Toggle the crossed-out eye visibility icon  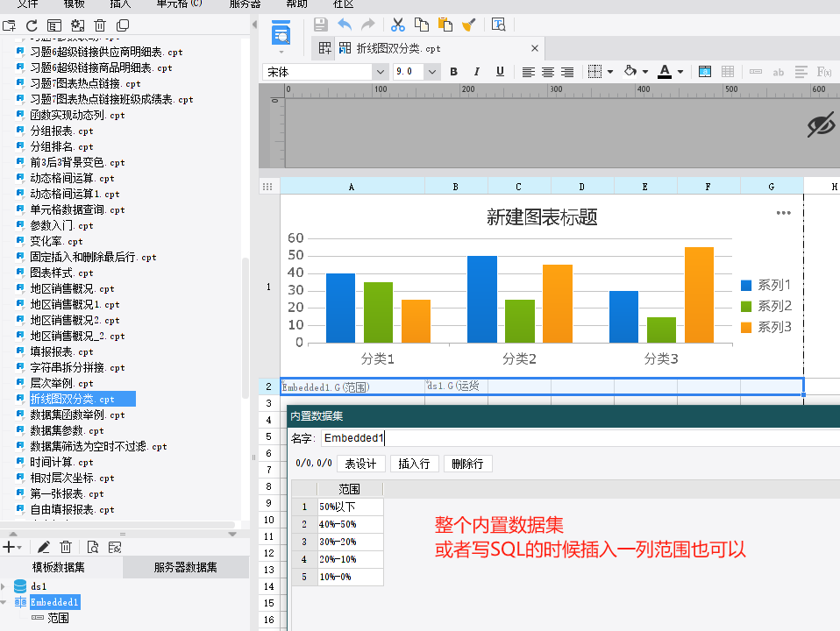pos(820,126)
